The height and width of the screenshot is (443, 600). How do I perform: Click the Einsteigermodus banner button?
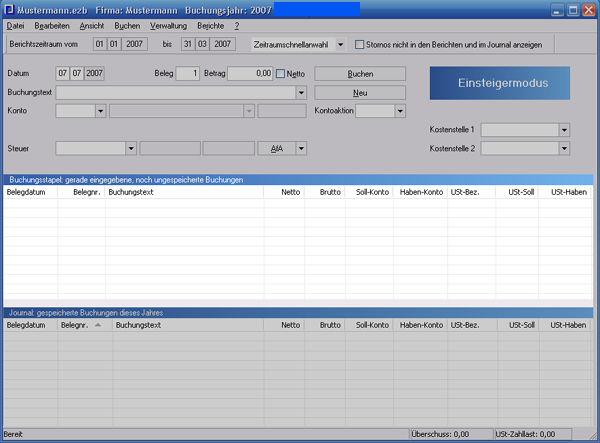[500, 83]
